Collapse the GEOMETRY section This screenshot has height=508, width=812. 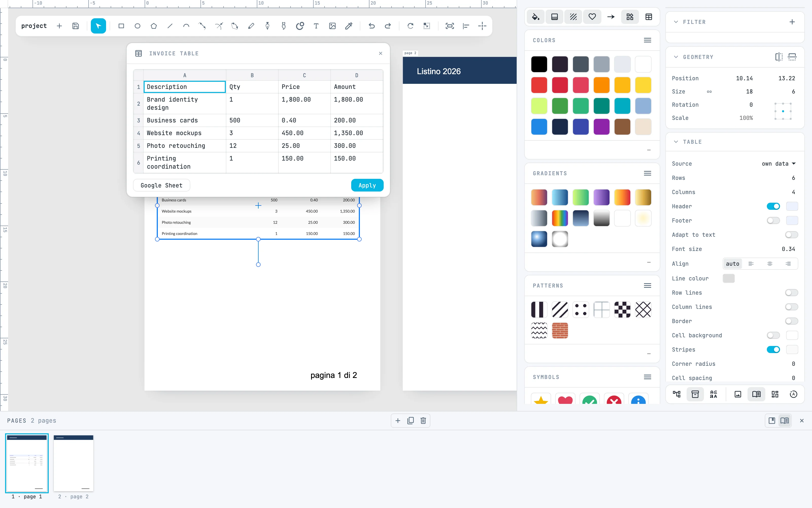coord(676,57)
